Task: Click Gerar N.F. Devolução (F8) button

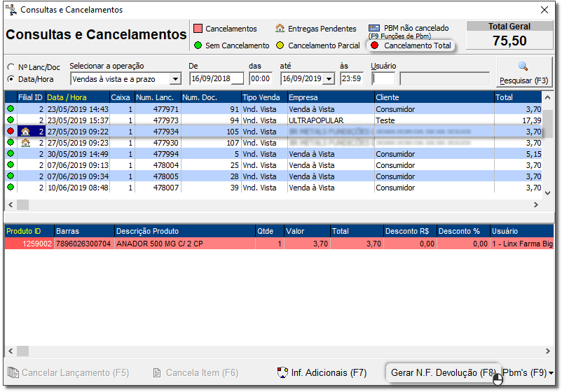Action: click(443, 372)
